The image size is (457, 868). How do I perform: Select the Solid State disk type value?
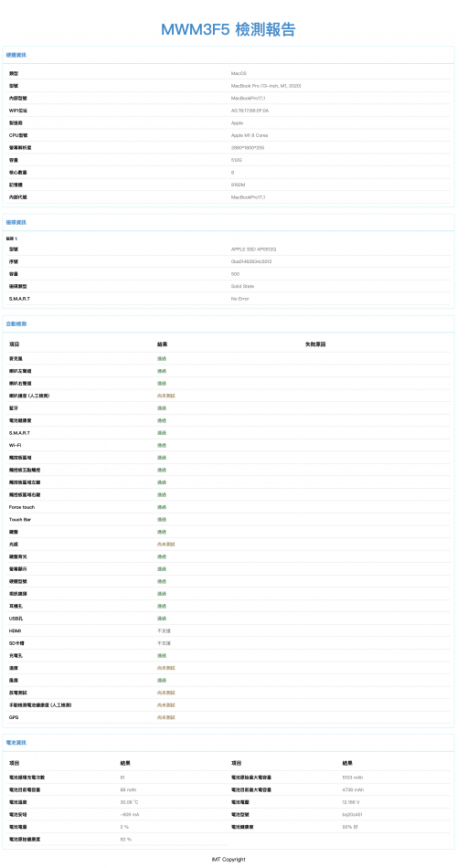242,286
